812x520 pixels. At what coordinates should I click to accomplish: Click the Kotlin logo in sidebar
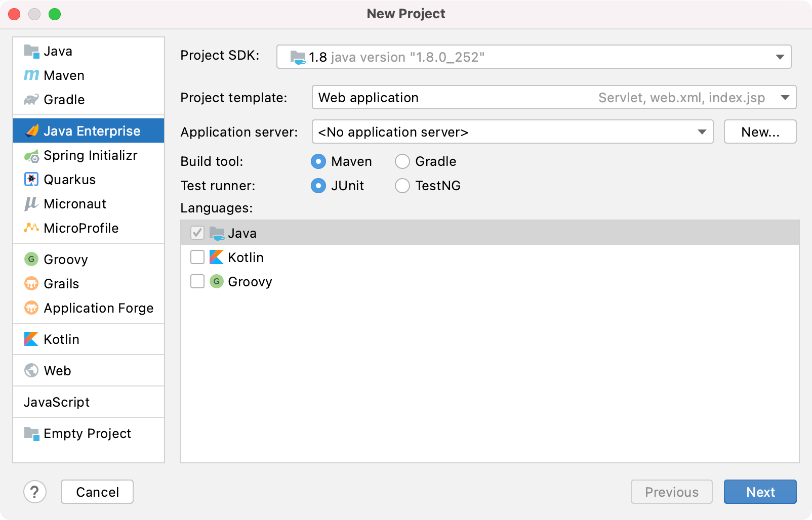point(31,339)
